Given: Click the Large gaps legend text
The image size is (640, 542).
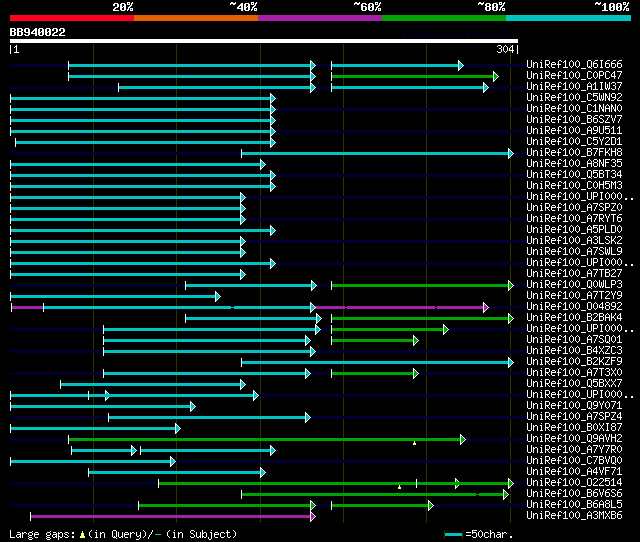Looking at the screenshot, I should pos(123,534).
